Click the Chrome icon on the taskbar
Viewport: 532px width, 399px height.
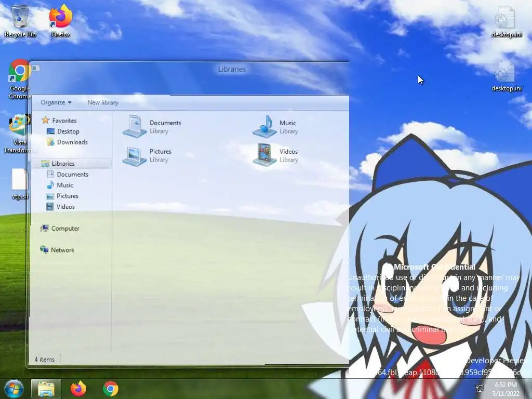point(111,389)
